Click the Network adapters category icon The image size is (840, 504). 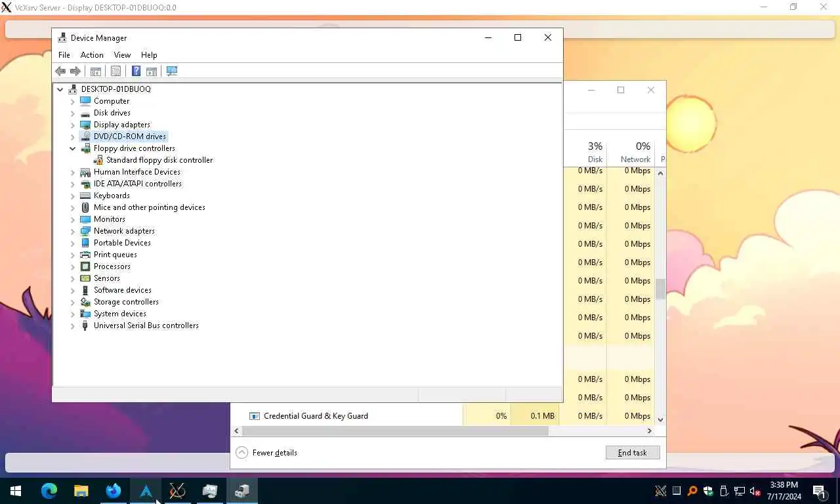tap(85, 231)
